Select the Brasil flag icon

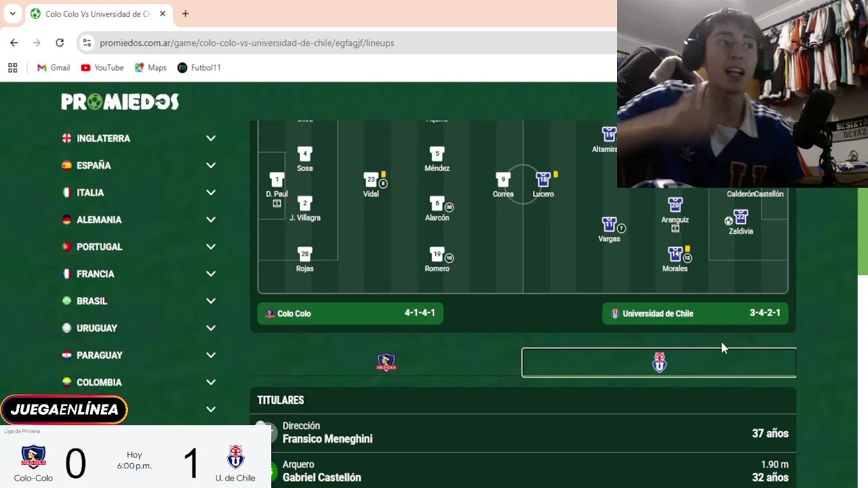tap(66, 301)
